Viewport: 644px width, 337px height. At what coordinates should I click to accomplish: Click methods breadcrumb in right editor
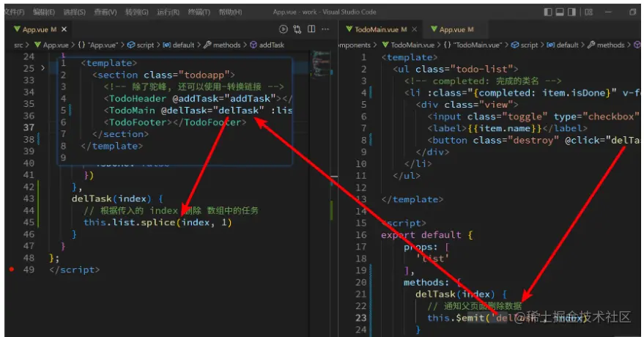pyautogui.click(x=606, y=45)
